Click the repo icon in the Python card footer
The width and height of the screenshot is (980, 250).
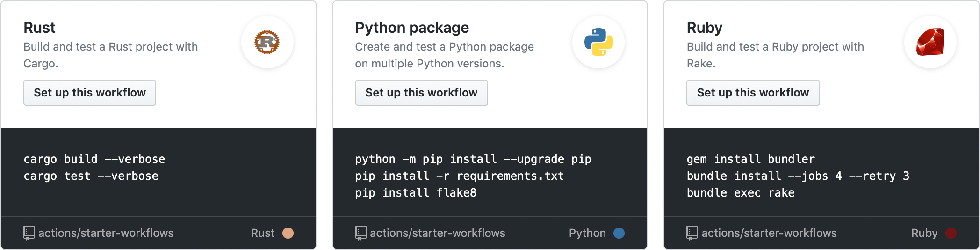tap(360, 233)
